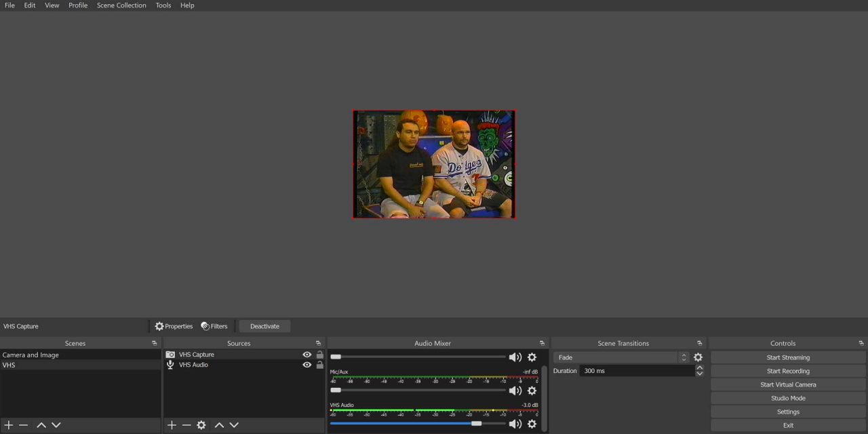The image size is (868, 434).
Task: Toggle lock on VHS Audio source
Action: pos(319,365)
